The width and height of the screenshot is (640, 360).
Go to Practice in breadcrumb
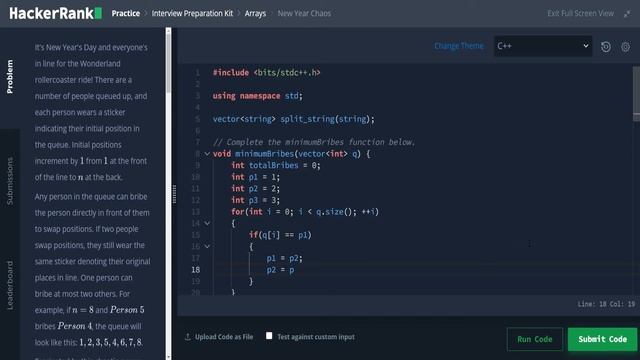[126, 13]
